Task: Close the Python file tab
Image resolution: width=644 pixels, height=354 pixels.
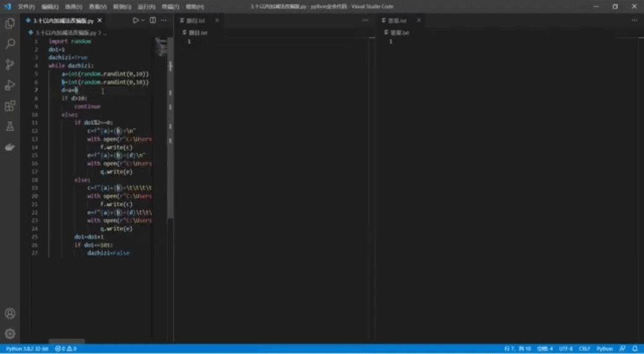Action: point(100,20)
